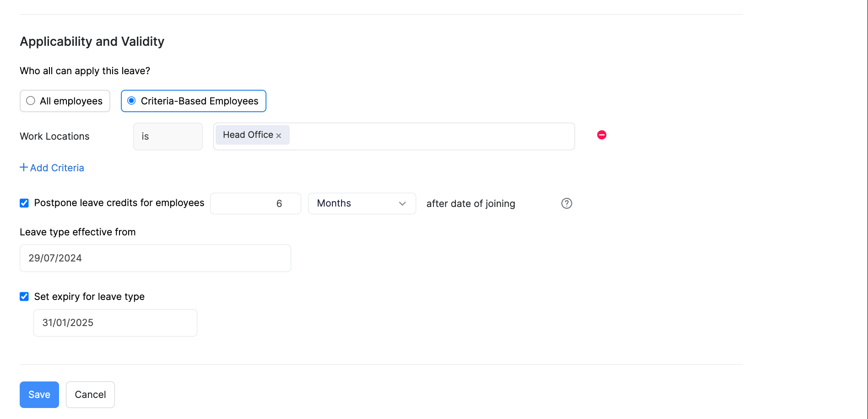This screenshot has height=419, width=868.
Task: Select the All employees option
Action: coord(31,101)
